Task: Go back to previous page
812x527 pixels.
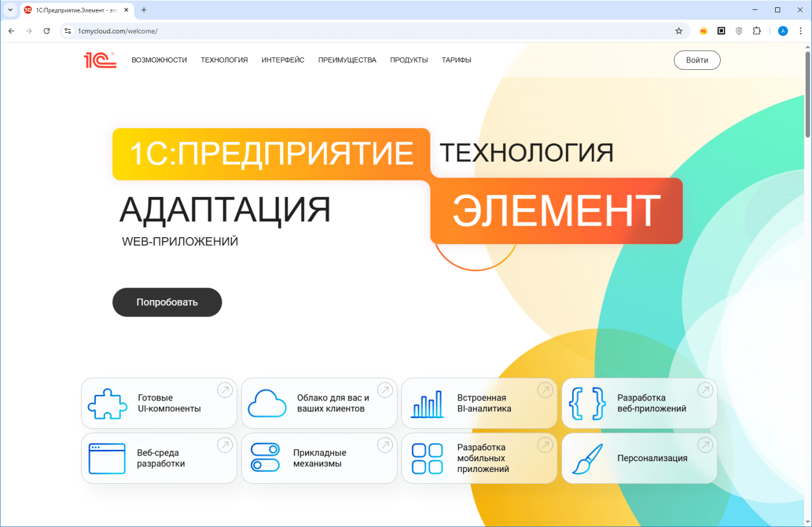Action: pos(11,31)
